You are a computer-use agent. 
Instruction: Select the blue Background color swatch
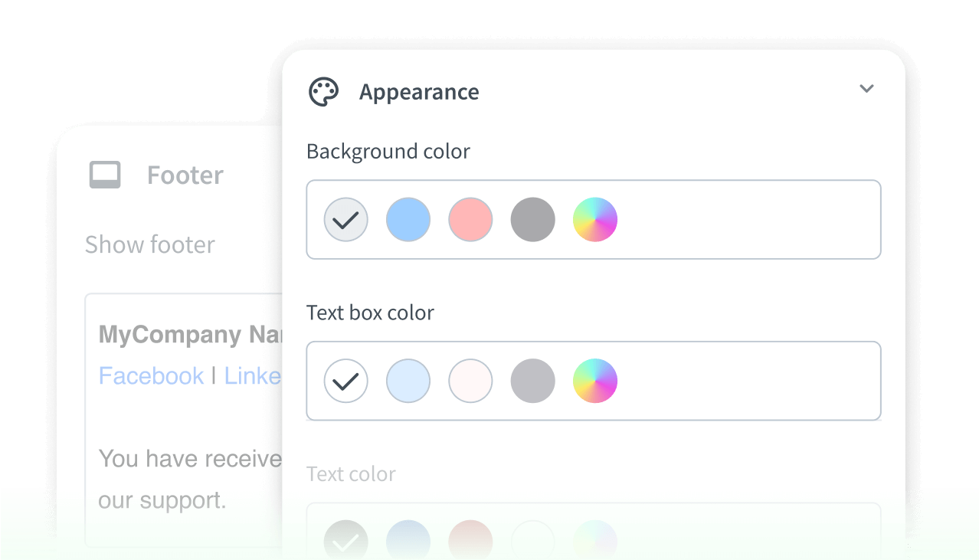pyautogui.click(x=408, y=220)
